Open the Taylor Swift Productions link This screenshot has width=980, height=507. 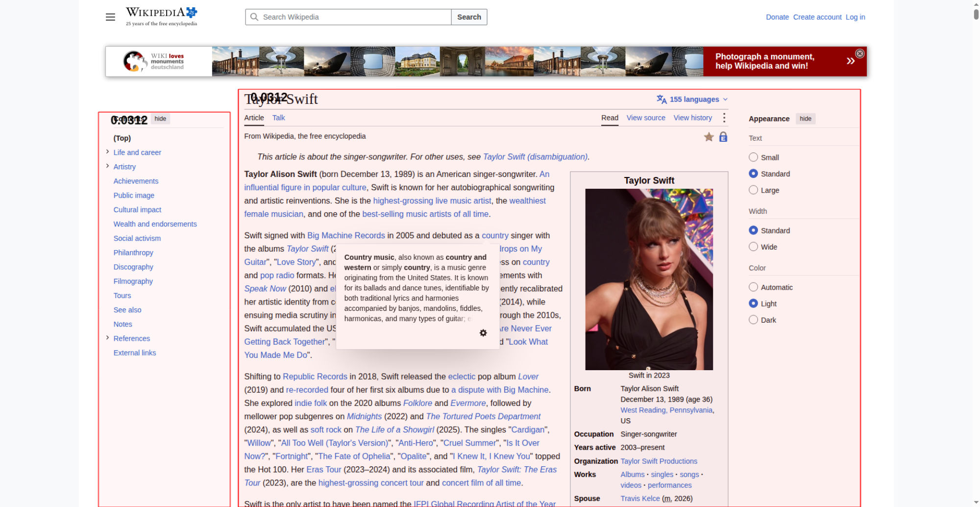[x=659, y=461]
